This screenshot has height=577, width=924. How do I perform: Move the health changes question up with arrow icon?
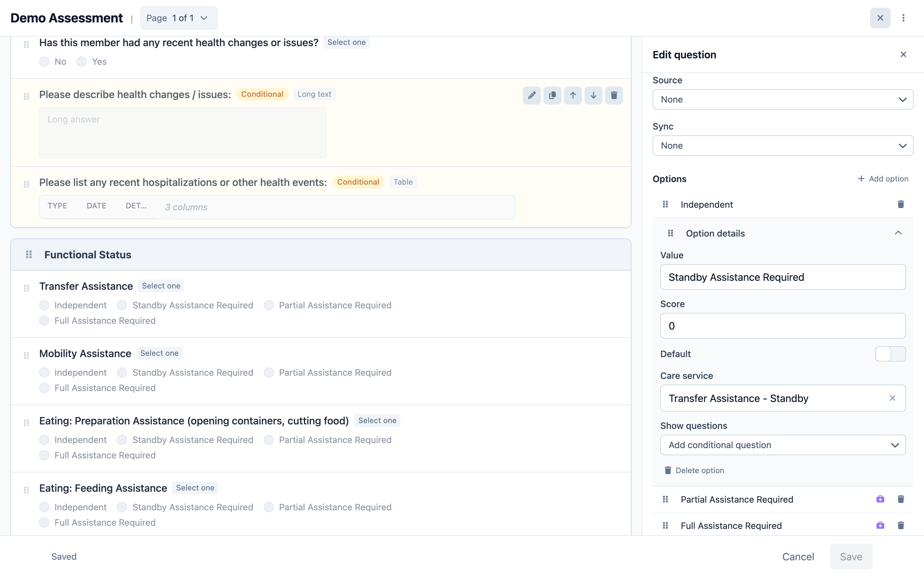pos(573,96)
